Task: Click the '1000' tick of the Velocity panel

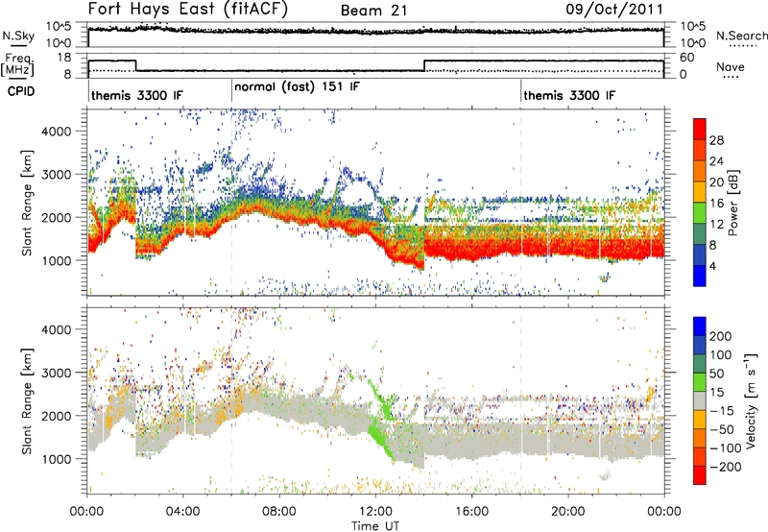Action: pyautogui.click(x=56, y=459)
